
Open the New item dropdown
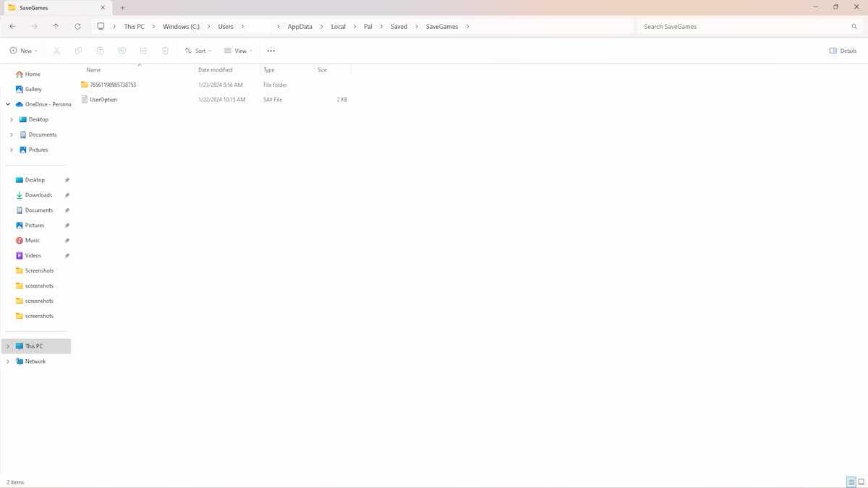22,51
